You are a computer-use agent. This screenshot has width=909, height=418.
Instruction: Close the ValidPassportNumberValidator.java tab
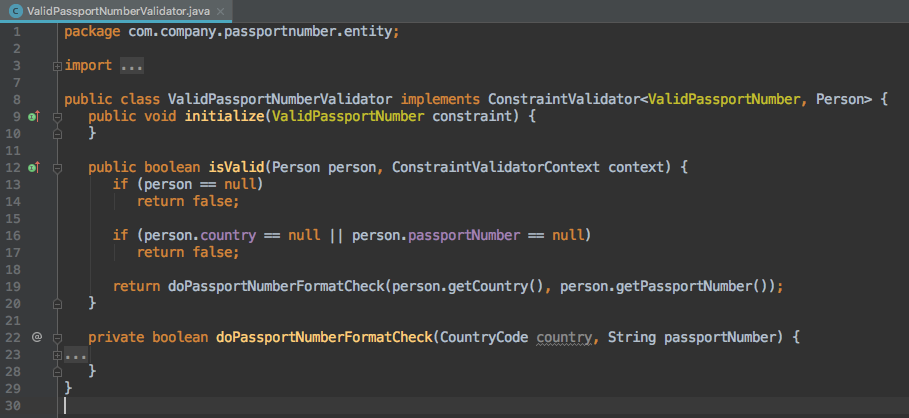coord(219,10)
